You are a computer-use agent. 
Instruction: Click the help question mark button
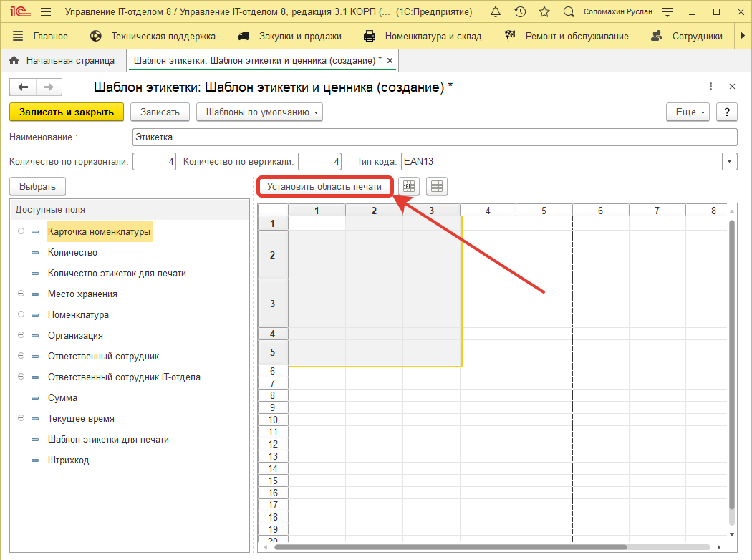[727, 112]
